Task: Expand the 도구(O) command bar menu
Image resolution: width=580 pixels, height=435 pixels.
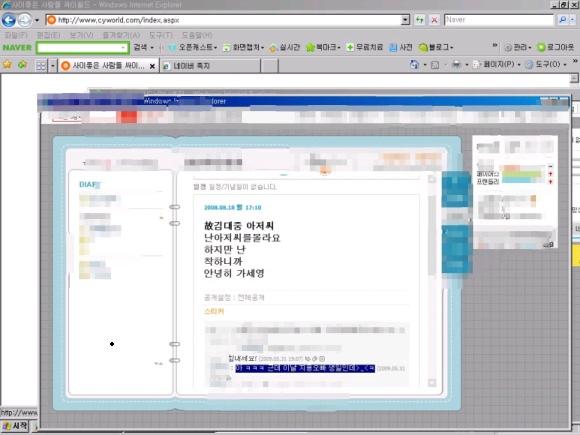Action: [x=546, y=64]
